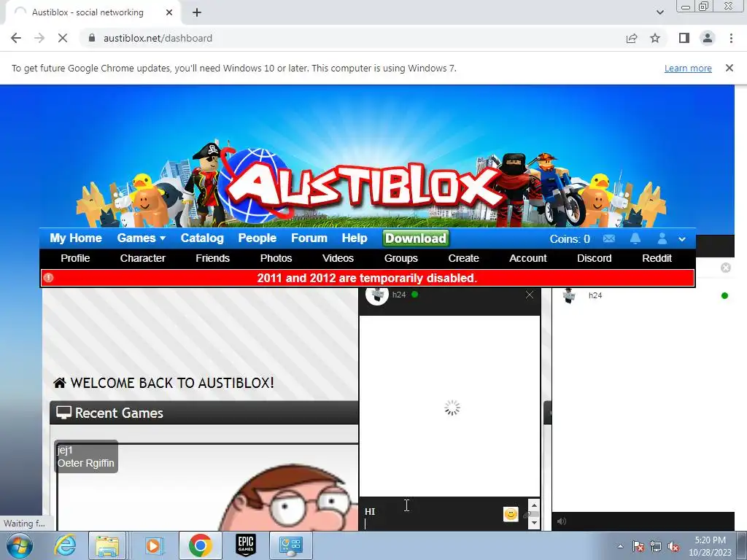Click the Coins: 0 balance
Image resolution: width=747 pixels, height=560 pixels.
click(570, 239)
